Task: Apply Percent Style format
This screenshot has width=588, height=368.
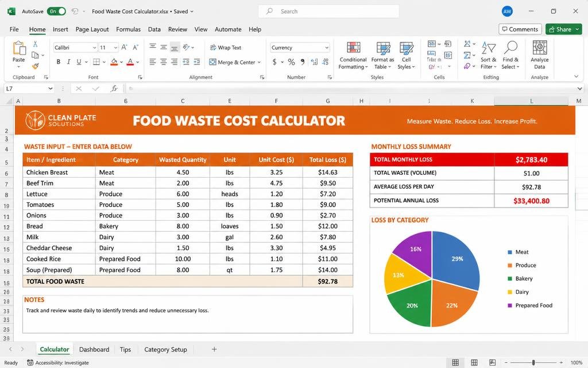Action: tap(291, 62)
